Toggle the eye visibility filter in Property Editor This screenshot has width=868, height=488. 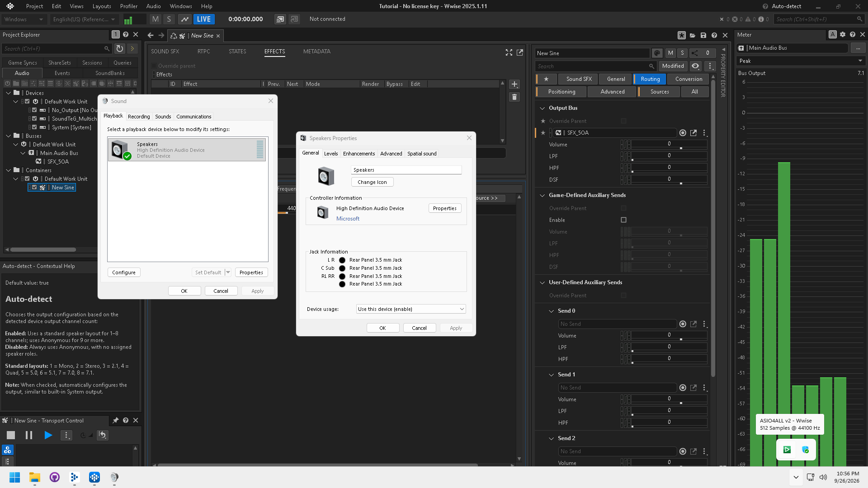click(x=695, y=66)
